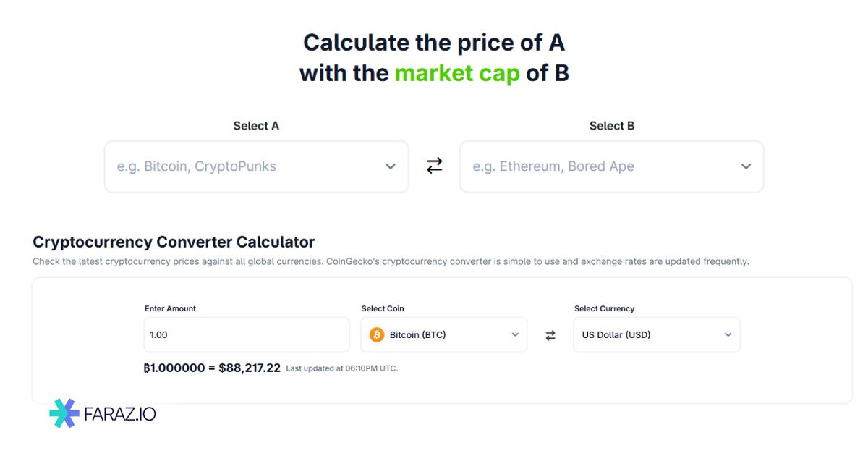
Task: Click the 'Last updated at 06:10PM UTC' note
Action: [x=341, y=368]
